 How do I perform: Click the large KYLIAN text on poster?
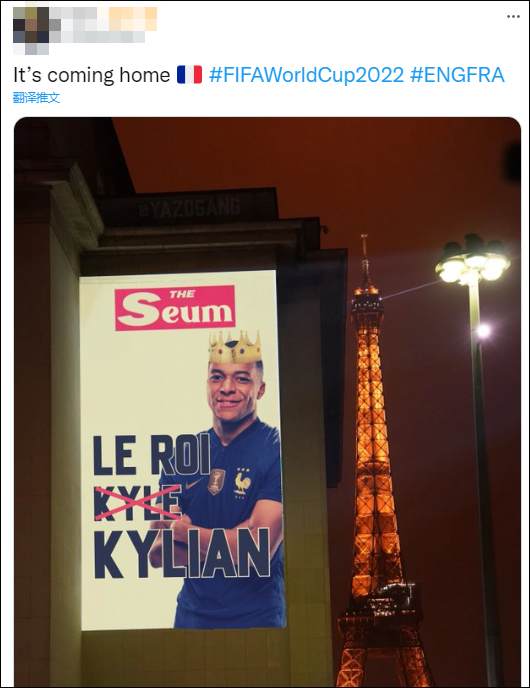[182, 553]
